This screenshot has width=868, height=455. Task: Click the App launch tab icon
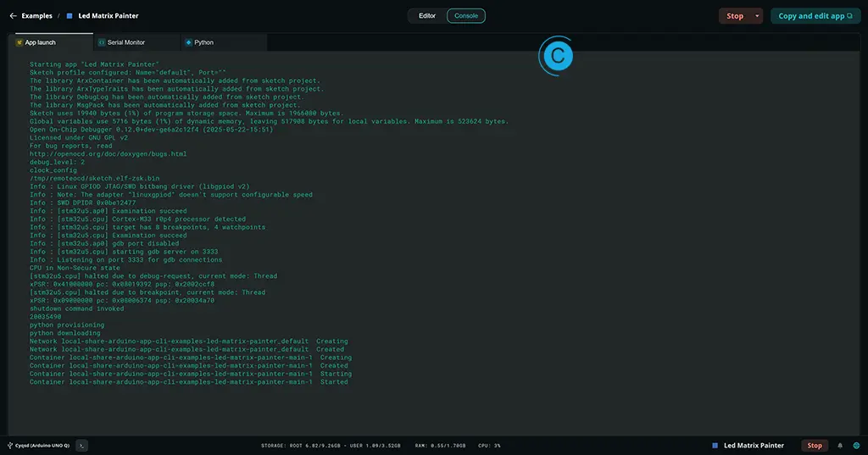[x=19, y=42]
